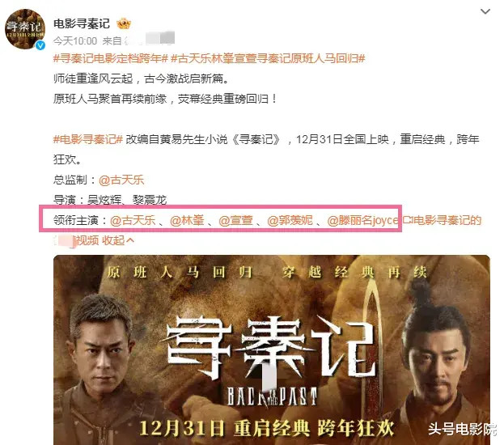Open the 电影寻秦记 account name

[x=82, y=23]
